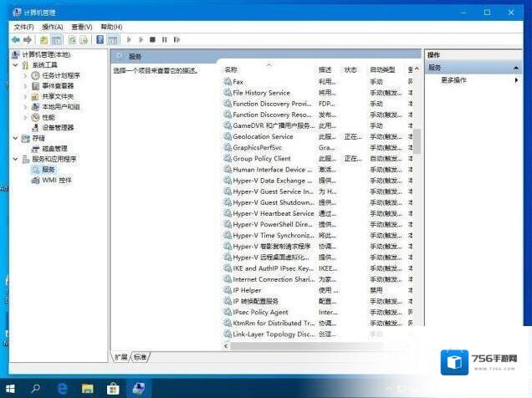Collapse the 服务和应用程序 tree node
This screenshot has height=398, width=532.
tap(15, 159)
